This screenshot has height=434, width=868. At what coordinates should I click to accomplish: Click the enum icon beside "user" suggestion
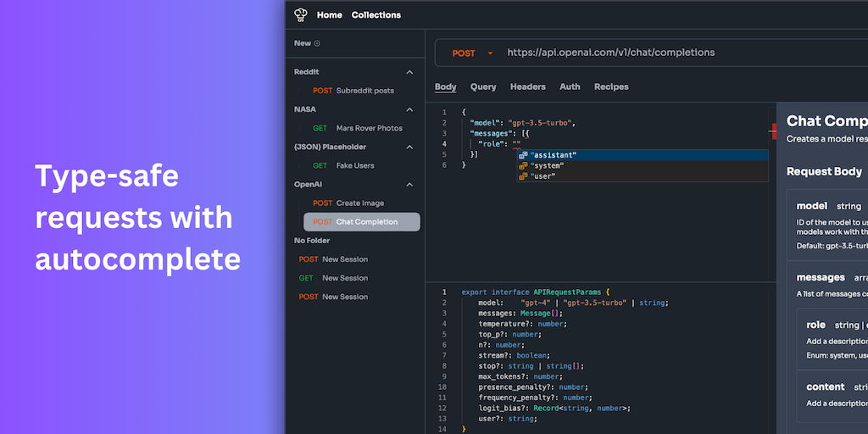pyautogui.click(x=523, y=176)
